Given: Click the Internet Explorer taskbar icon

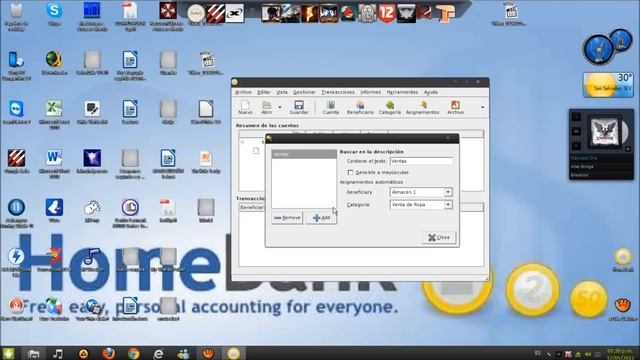Looking at the screenshot, I should tap(158, 353).
